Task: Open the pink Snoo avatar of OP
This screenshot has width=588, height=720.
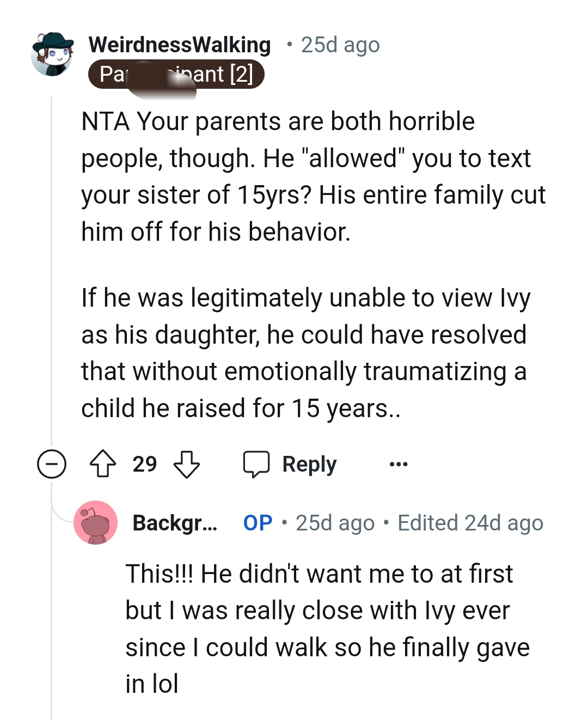Action: pos(95,523)
